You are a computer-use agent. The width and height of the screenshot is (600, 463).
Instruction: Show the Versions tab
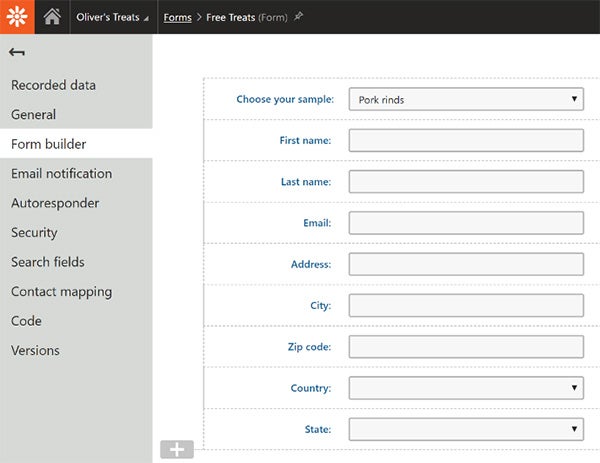tap(35, 351)
